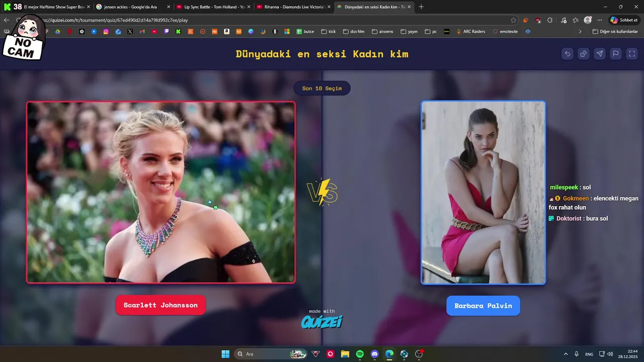
Task: Click the 'Son 10 Seçim' pill
Action: [322, 88]
